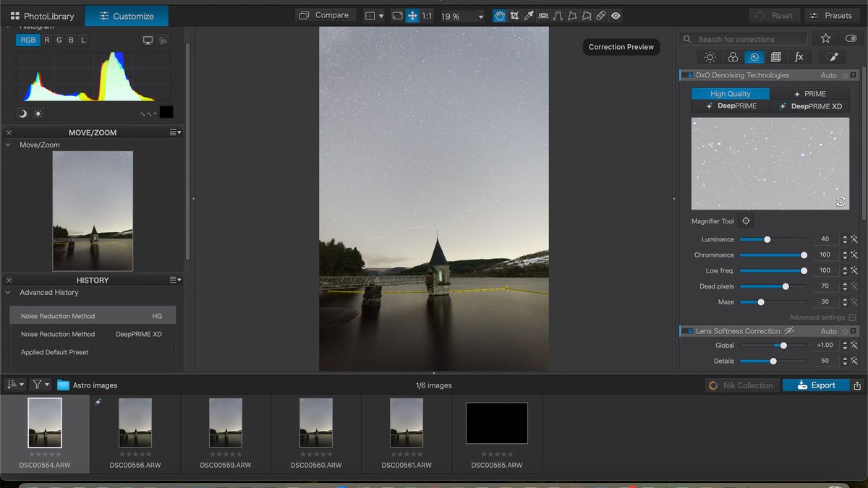The height and width of the screenshot is (488, 868).
Task: Collapse the Advanced History section chevron
Action: [x=9, y=292]
